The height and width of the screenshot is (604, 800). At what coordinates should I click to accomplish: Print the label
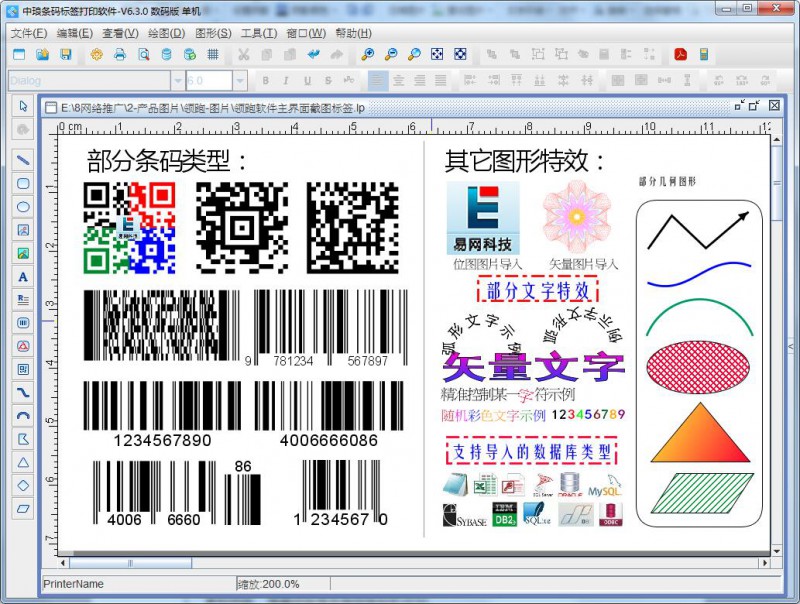click(120, 54)
